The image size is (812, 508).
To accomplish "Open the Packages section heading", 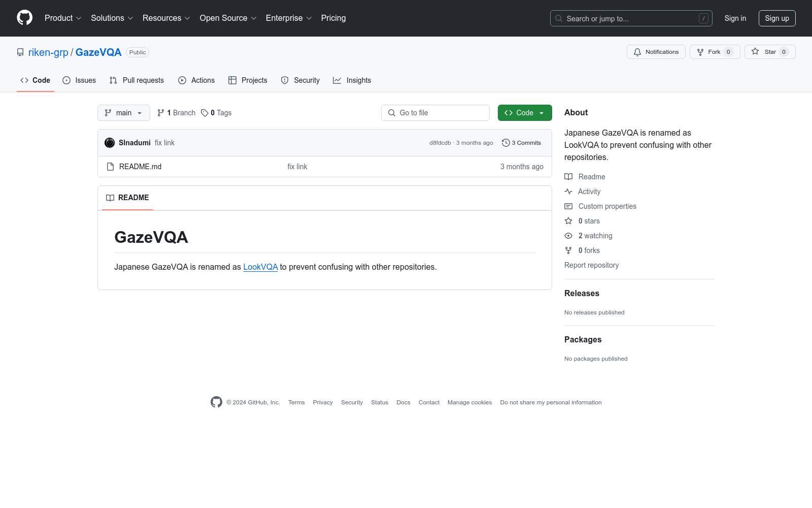I will [583, 339].
